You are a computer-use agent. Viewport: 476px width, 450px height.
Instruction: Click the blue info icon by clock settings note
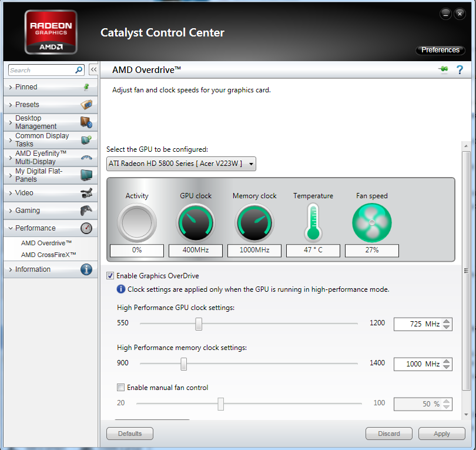click(121, 289)
